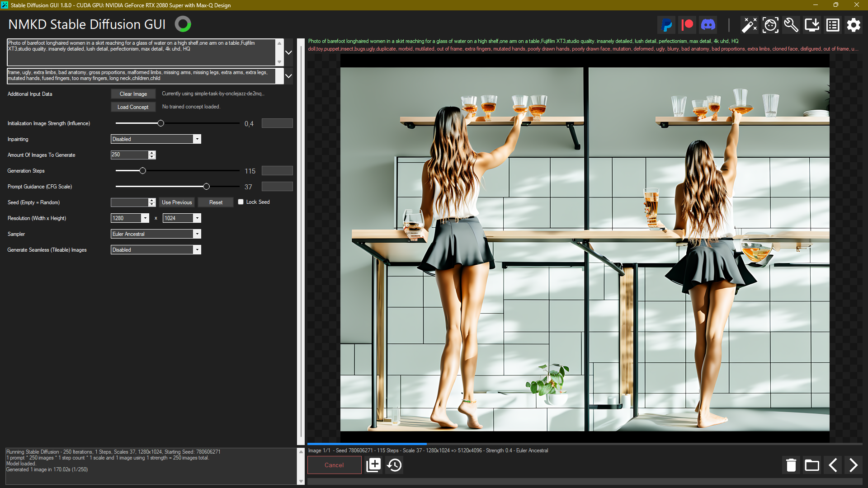
Task: Delete current image with trash icon
Action: [791, 465]
